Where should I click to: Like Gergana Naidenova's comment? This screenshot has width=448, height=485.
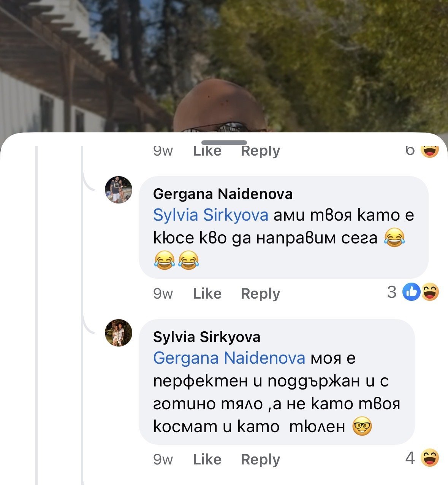click(x=207, y=294)
